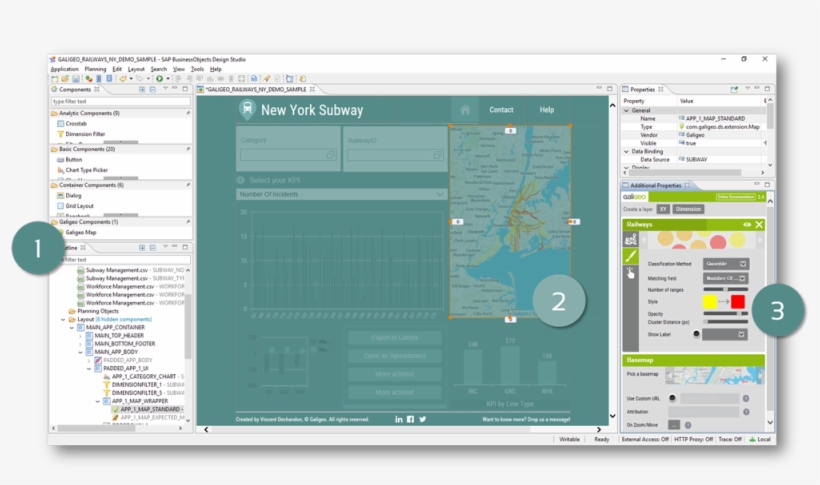Click the XY create layer button

[663, 209]
